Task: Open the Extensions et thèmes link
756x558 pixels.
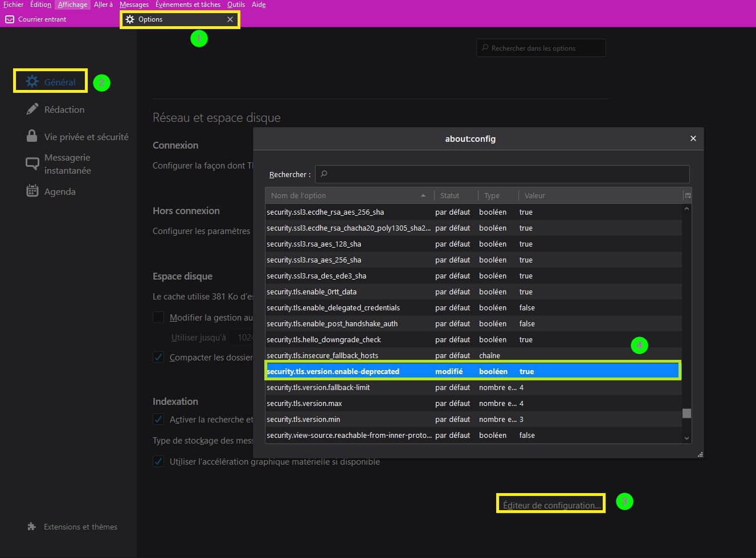Action: tap(80, 527)
